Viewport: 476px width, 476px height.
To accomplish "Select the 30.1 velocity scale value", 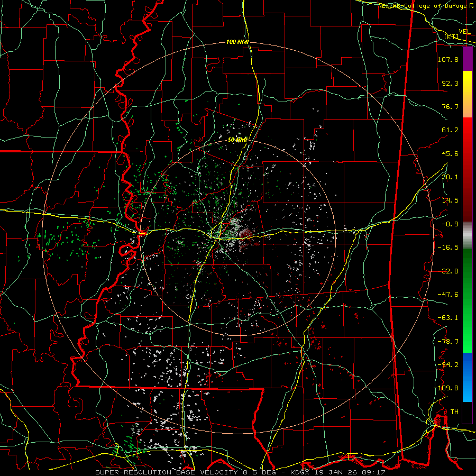I will [x=450, y=177].
